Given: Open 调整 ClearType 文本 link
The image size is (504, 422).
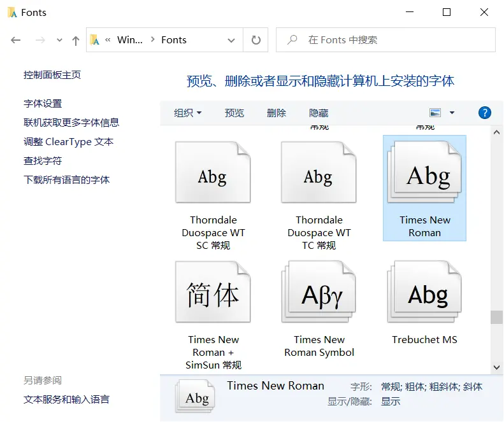Looking at the screenshot, I should pos(68,142).
